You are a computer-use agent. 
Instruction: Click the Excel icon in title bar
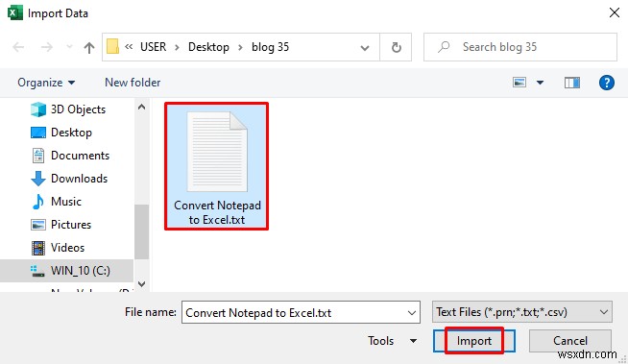[15, 12]
